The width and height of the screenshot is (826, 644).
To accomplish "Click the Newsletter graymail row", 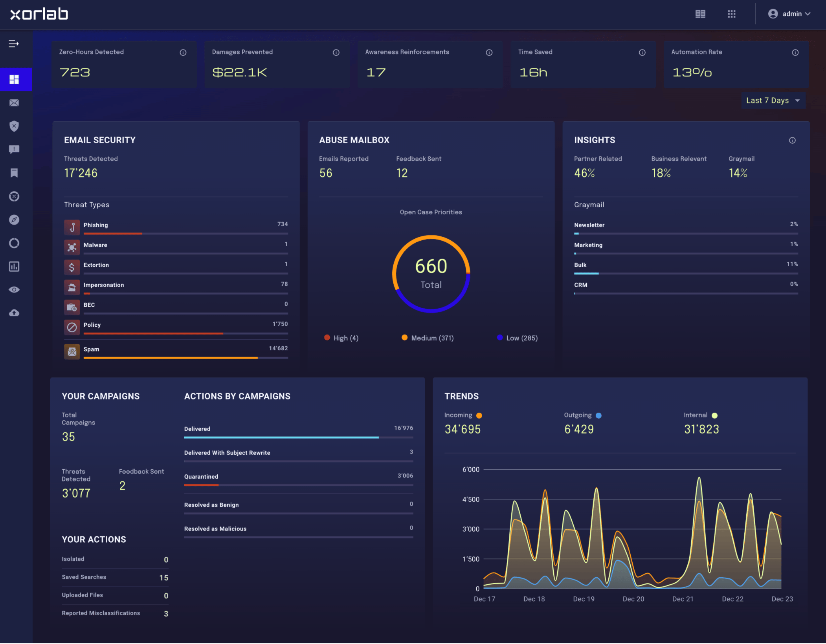I will click(x=686, y=228).
